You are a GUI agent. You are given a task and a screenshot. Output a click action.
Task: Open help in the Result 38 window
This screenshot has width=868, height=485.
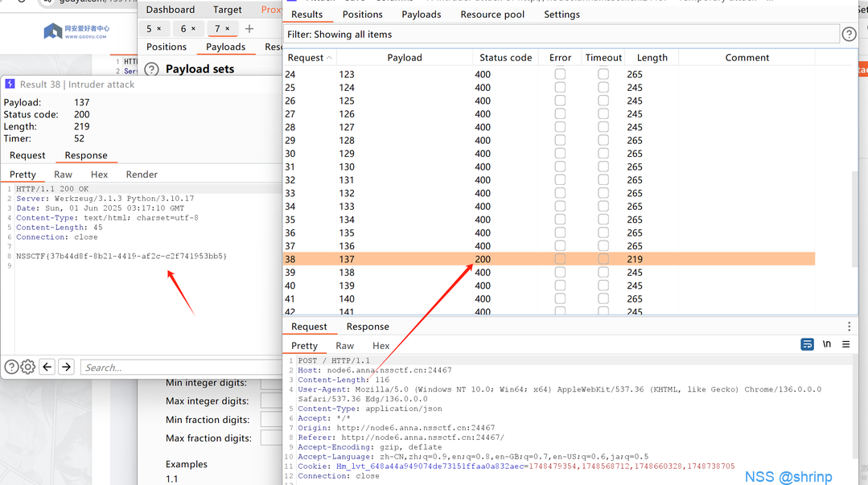pos(11,367)
